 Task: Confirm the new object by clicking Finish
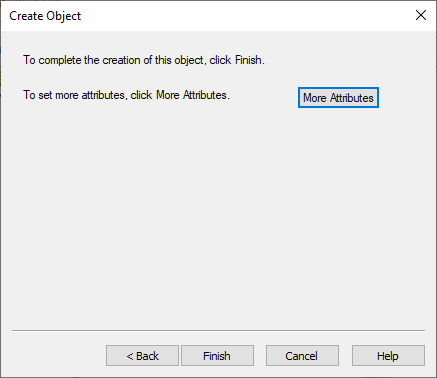(x=217, y=356)
